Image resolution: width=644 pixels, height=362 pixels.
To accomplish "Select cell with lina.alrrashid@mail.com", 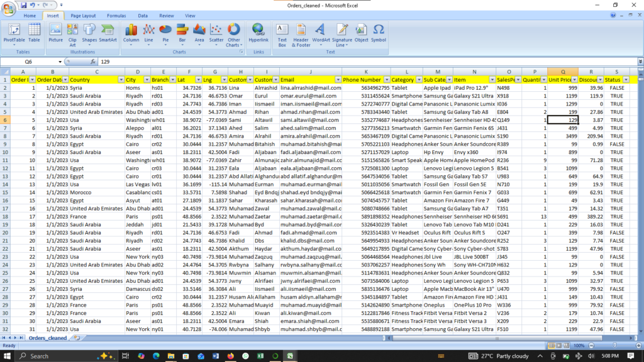I will coord(311,88).
